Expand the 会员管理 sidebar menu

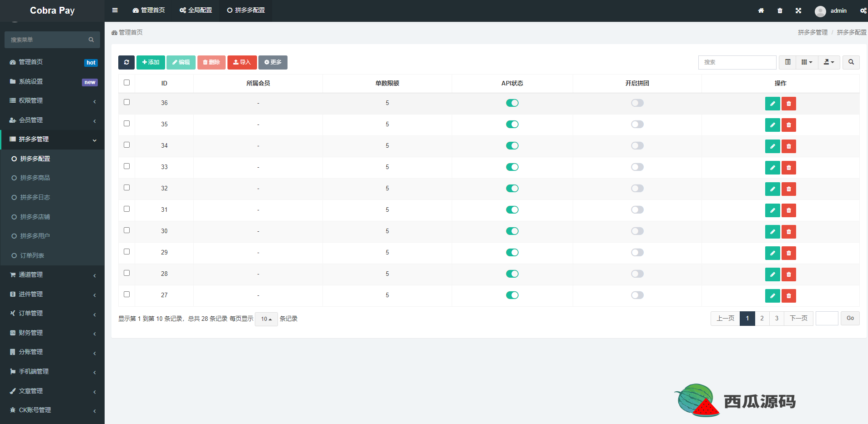pos(52,120)
